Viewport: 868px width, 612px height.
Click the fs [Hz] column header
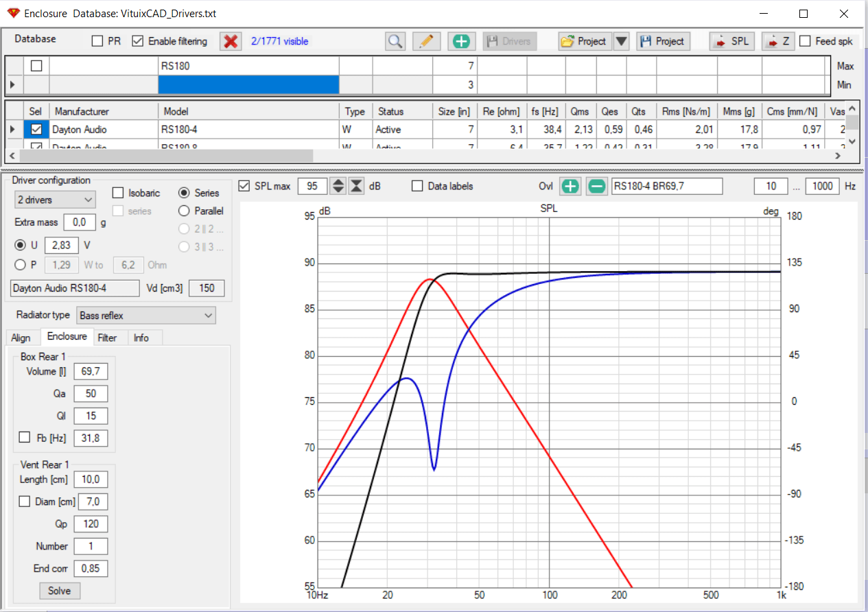(x=546, y=111)
